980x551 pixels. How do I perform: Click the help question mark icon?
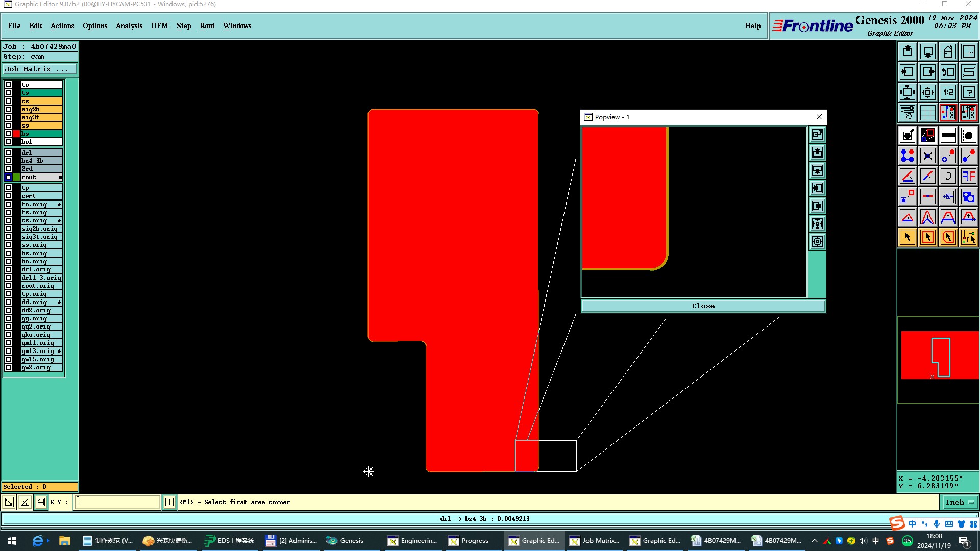[x=968, y=92]
